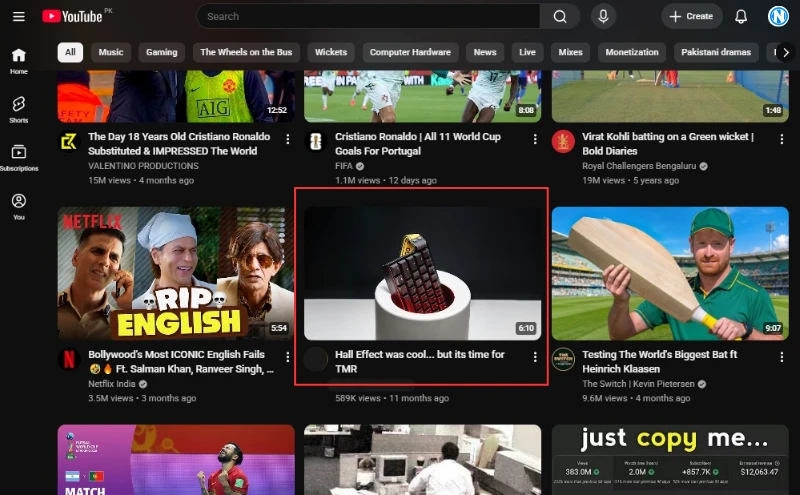Open The Switch channel avatar
The height and width of the screenshot is (495, 800).
click(x=563, y=359)
